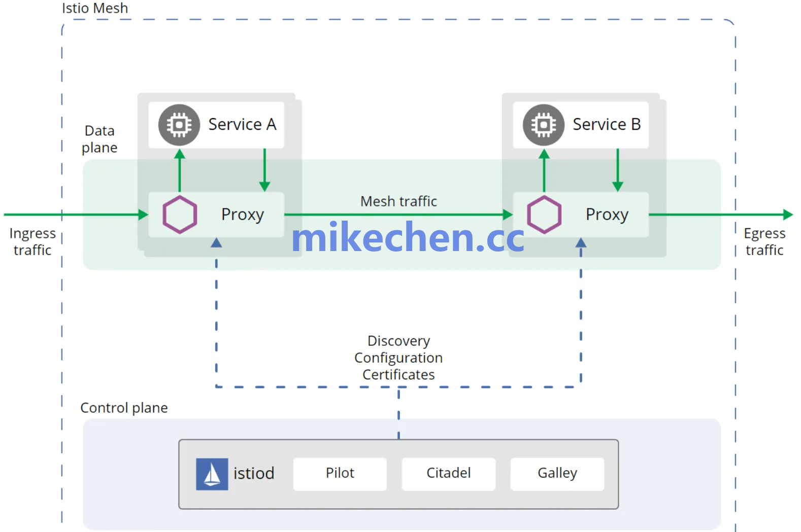Click the Service B chip icon

click(543, 125)
